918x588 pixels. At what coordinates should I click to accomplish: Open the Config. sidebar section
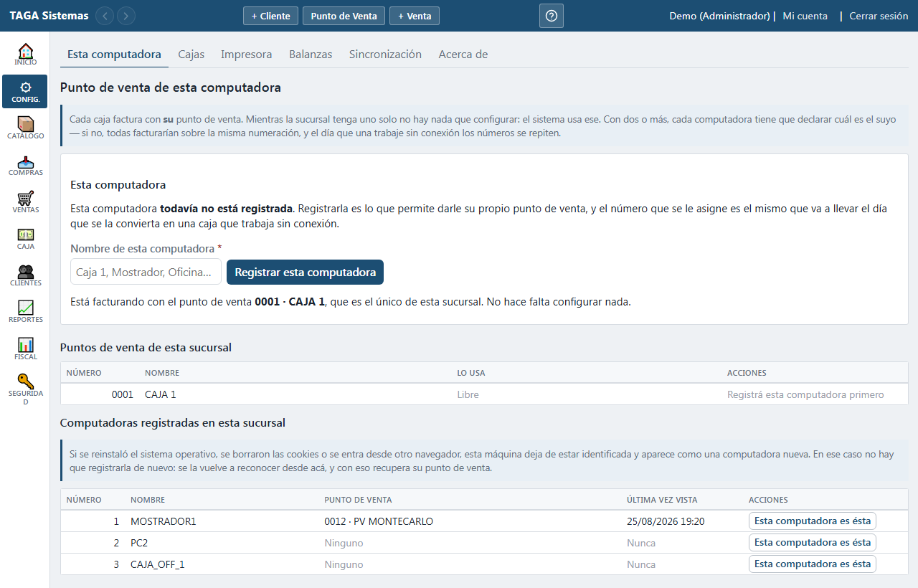coord(25,92)
